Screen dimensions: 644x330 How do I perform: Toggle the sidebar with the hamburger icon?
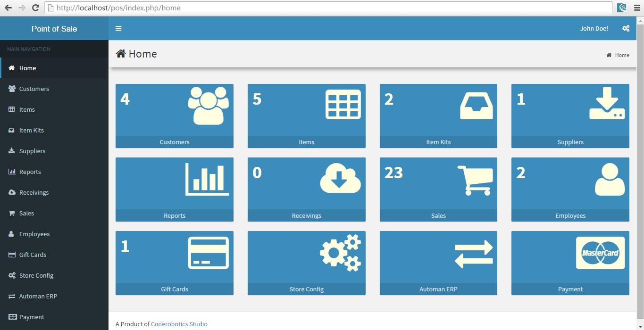click(x=118, y=28)
